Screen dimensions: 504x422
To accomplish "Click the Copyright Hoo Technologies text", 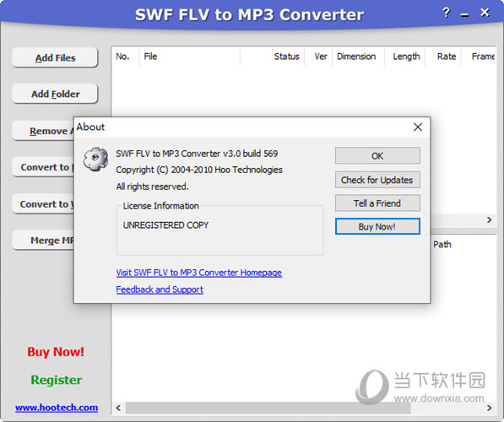I will pos(199,170).
